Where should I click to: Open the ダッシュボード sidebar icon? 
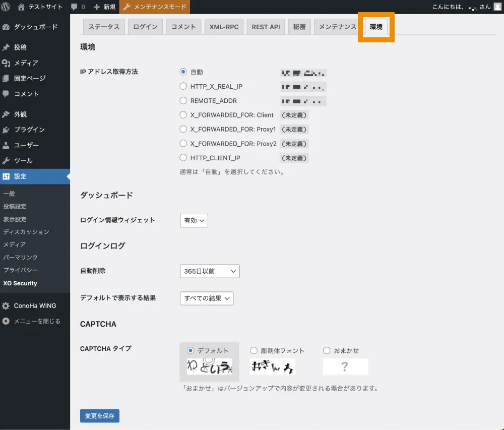click(x=6, y=27)
